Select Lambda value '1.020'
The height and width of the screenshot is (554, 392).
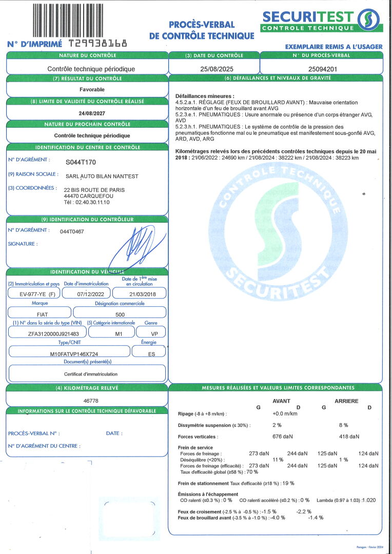click(369, 500)
